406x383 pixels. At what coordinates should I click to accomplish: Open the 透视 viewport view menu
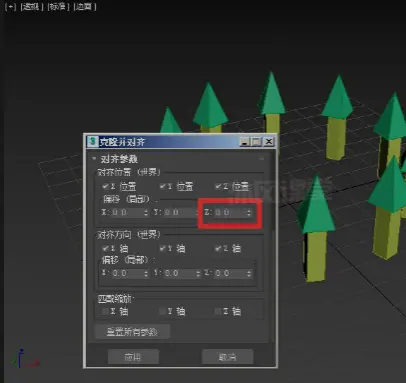coord(32,7)
